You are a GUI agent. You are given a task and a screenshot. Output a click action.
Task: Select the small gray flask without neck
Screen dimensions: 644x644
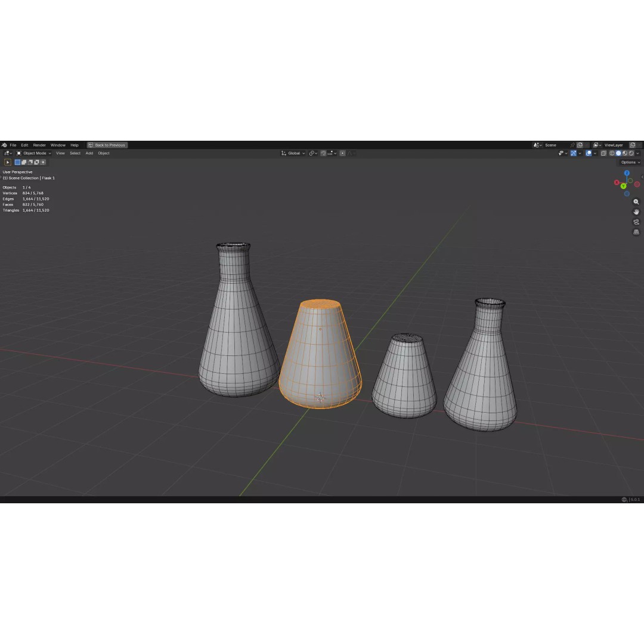(x=404, y=376)
